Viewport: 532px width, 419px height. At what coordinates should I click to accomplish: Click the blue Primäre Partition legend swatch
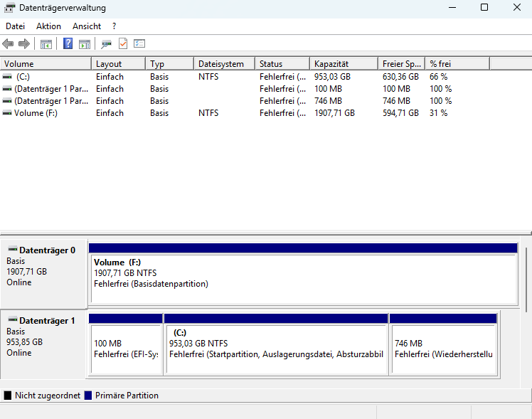(x=88, y=396)
